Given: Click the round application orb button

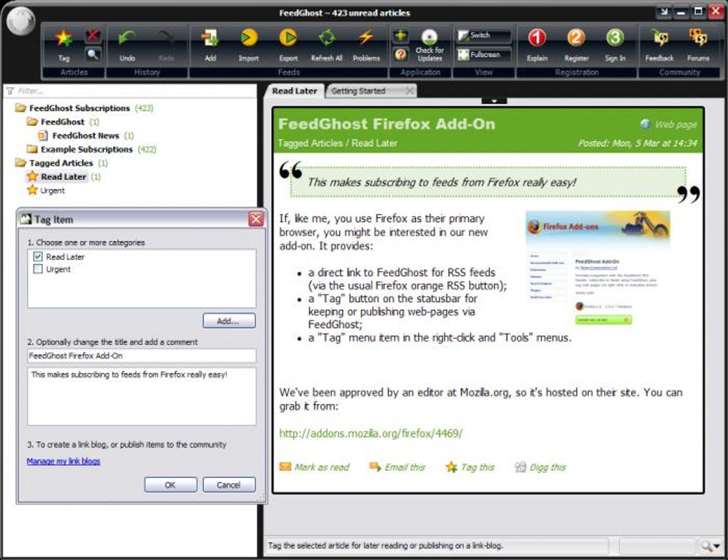Looking at the screenshot, I should 22,21.
